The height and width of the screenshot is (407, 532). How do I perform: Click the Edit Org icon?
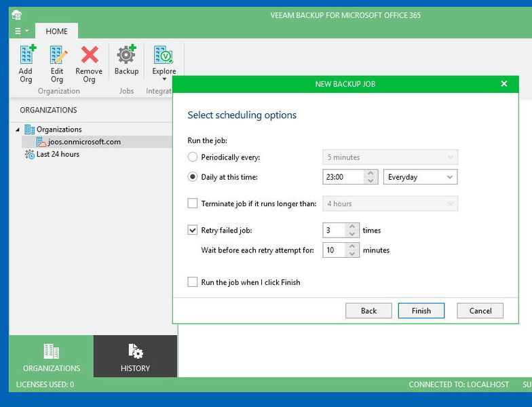[58, 54]
